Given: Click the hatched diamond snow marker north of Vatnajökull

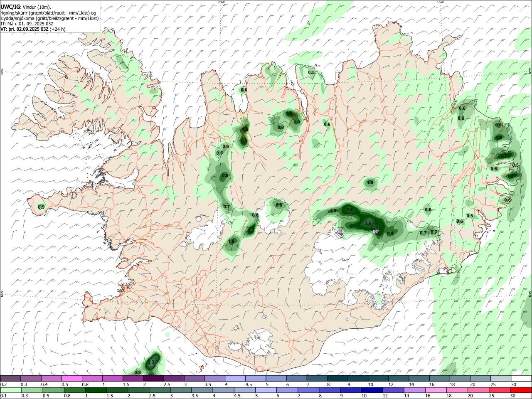Looking at the screenshot, I should tap(338, 233).
